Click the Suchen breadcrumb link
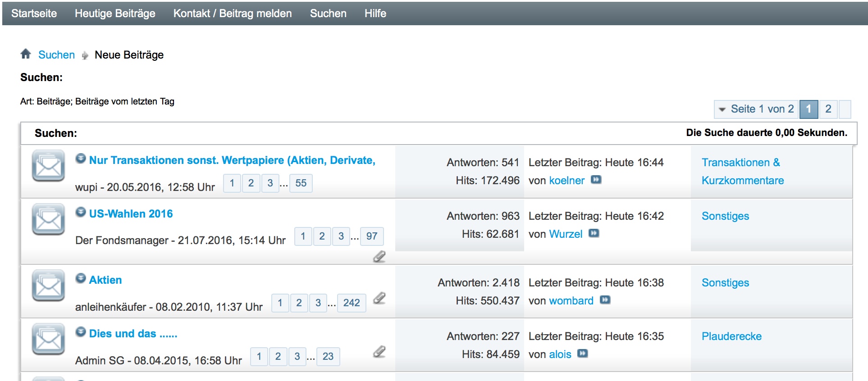Screen dimensions: 868x381 56,55
